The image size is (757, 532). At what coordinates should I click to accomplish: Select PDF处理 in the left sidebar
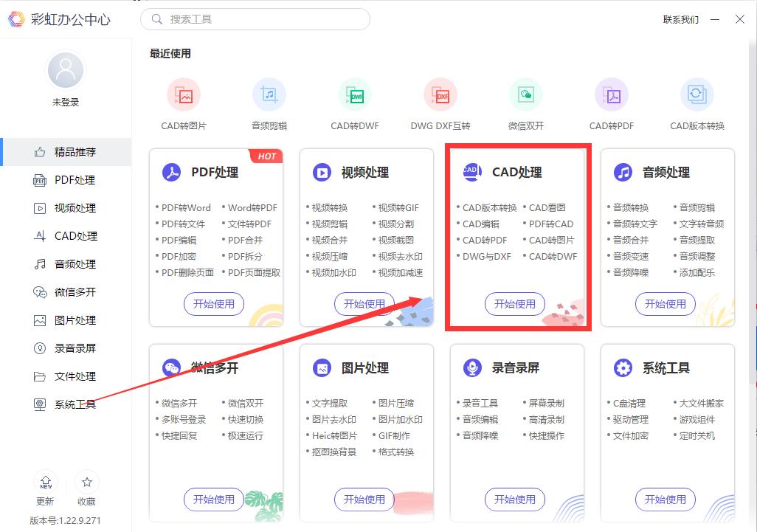click(74, 179)
